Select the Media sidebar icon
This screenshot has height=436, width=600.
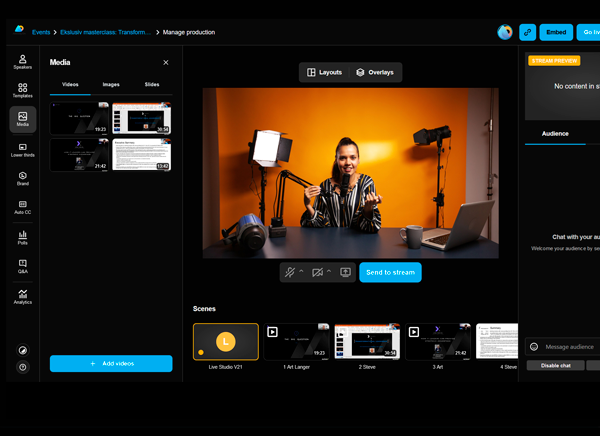click(x=23, y=119)
